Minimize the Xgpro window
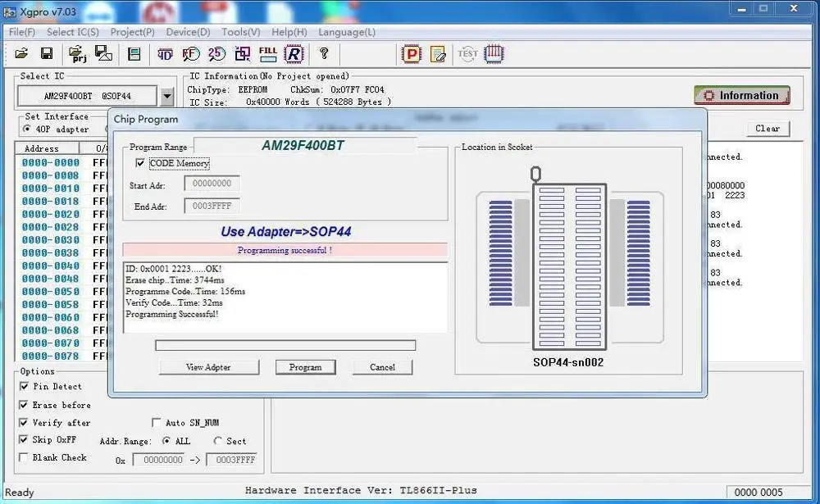Viewport: 820px width, 504px height. tap(741, 9)
